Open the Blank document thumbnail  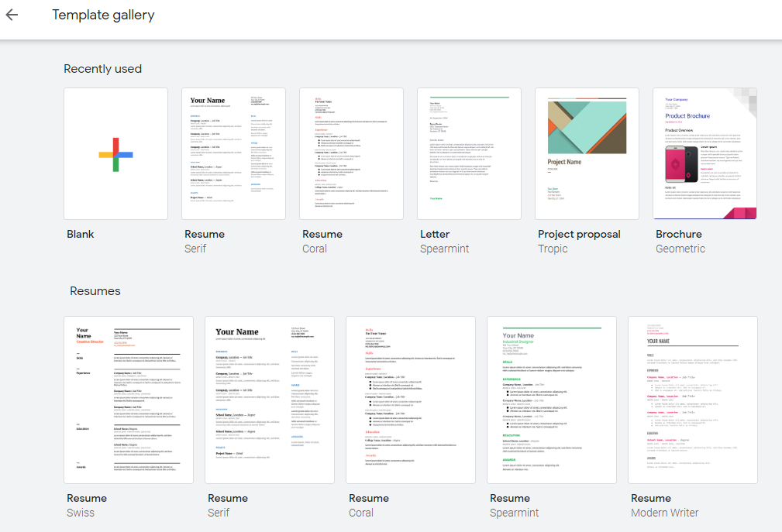point(115,154)
